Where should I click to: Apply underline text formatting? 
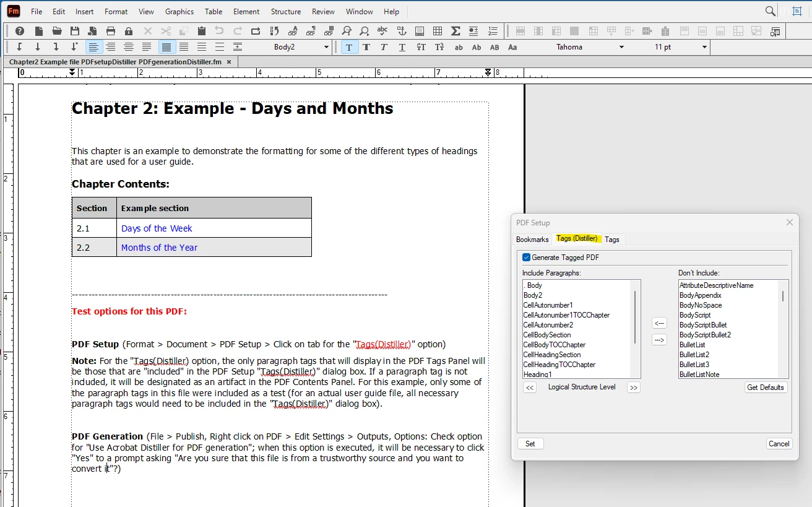tap(403, 47)
